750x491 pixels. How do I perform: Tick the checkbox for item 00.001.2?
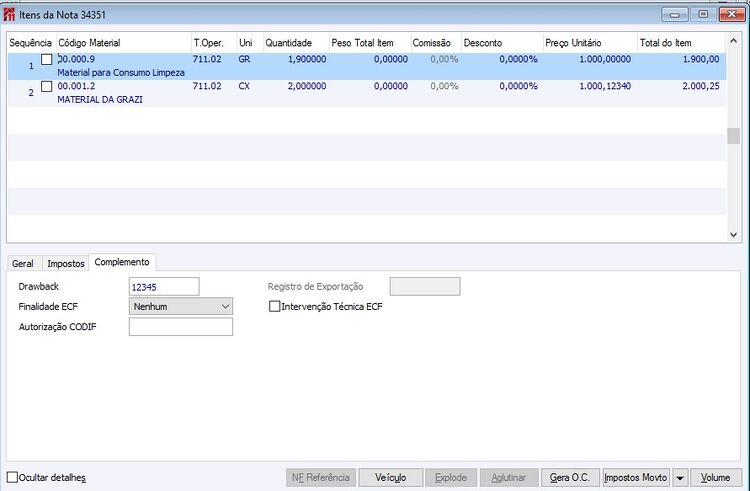click(x=46, y=87)
